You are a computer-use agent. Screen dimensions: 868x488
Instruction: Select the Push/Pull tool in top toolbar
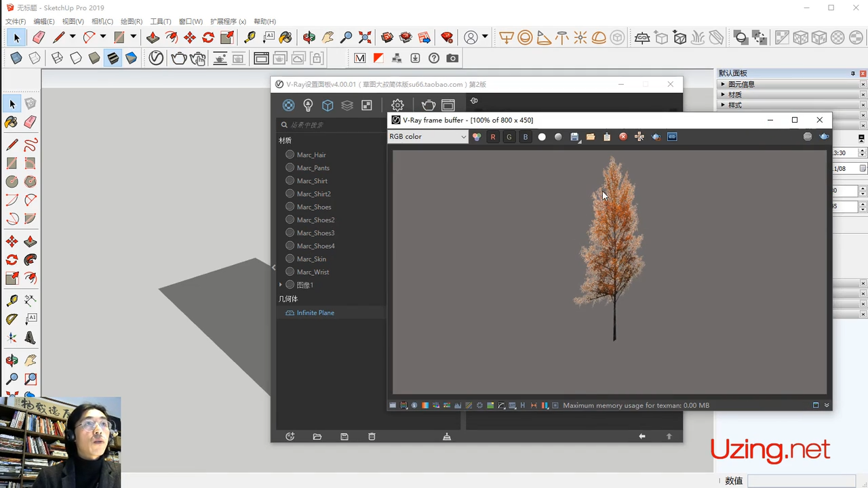[x=153, y=38]
